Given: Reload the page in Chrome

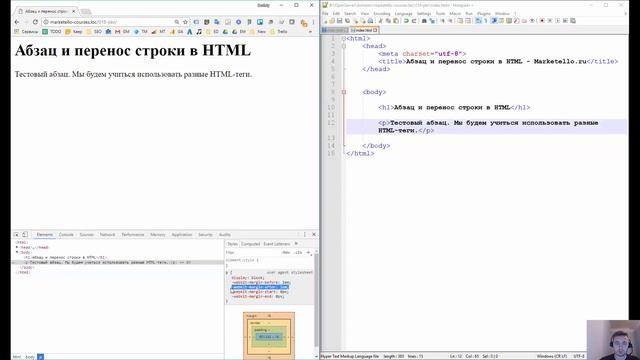Looking at the screenshot, I should point(35,22).
